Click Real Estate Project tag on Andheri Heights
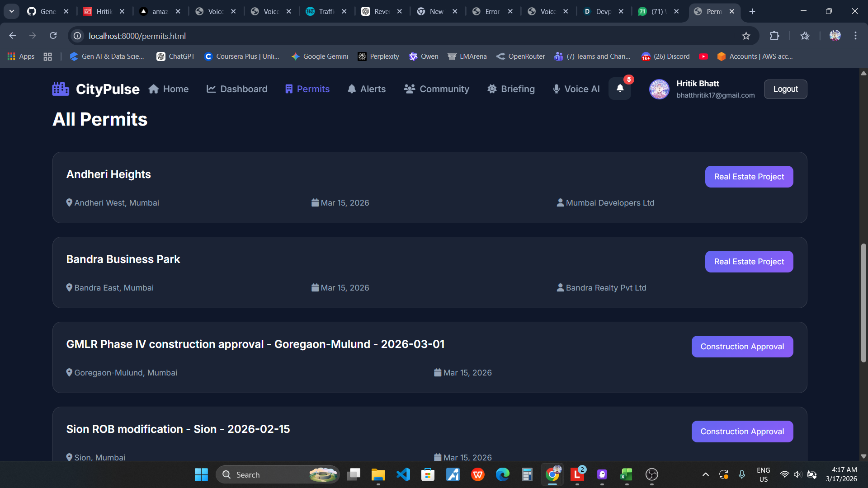Screen dimensions: 868x488 click(x=749, y=177)
